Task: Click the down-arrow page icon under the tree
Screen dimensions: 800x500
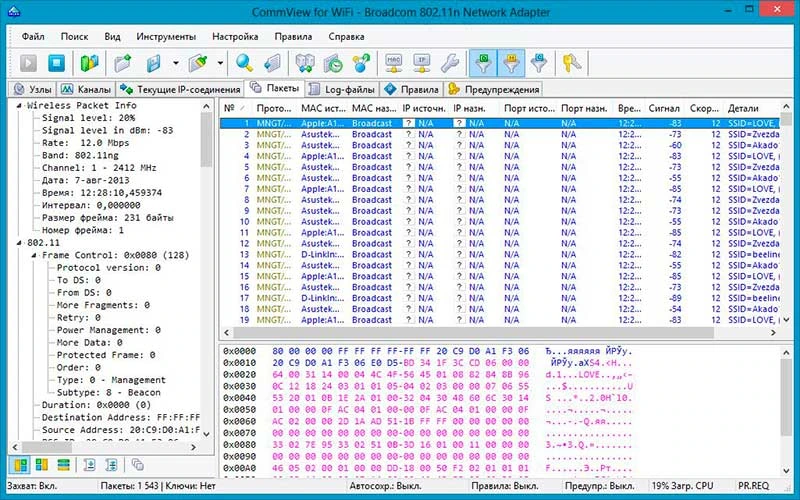Action: click(89, 465)
